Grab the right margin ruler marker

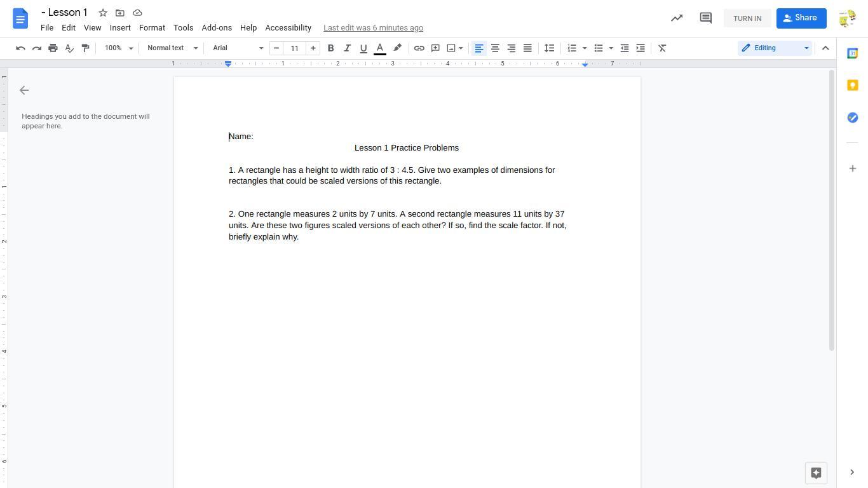[x=585, y=64]
